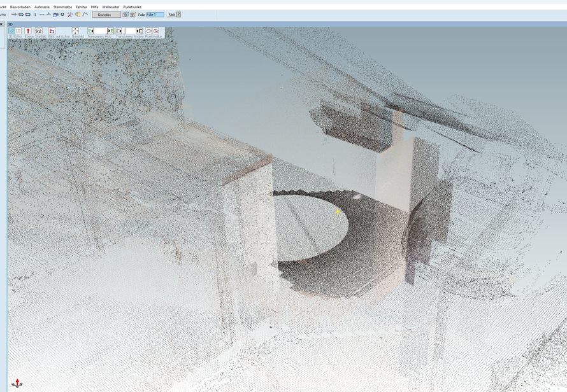Viewport: 567px width, 392px height.
Task: Click the Blick auf Achse icon
Action: click(52, 31)
